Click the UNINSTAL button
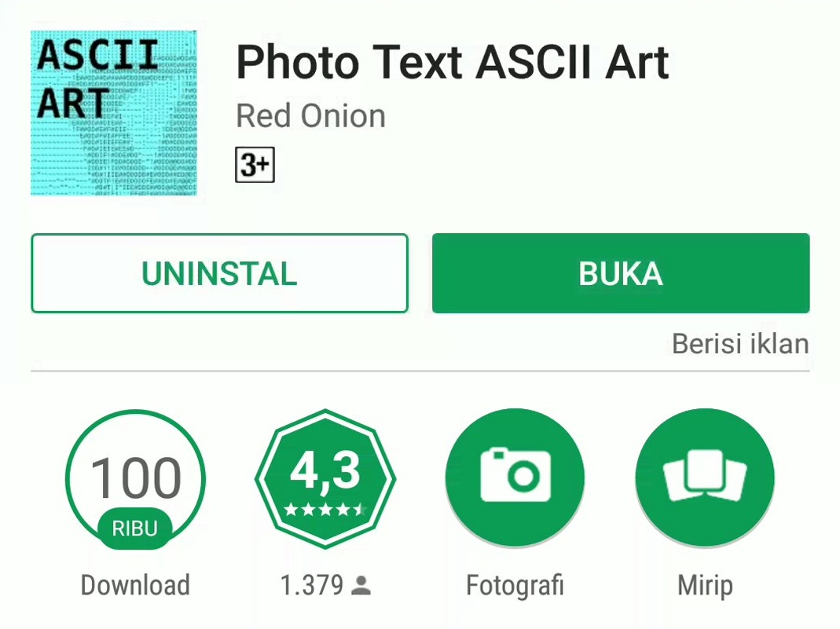840x629 pixels. pos(220,273)
